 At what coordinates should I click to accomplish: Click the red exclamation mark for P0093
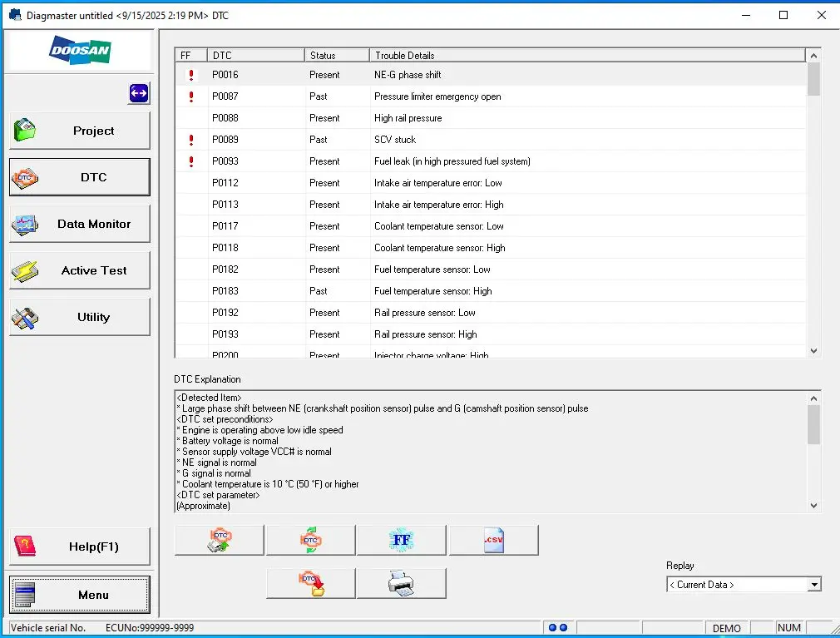tap(191, 161)
